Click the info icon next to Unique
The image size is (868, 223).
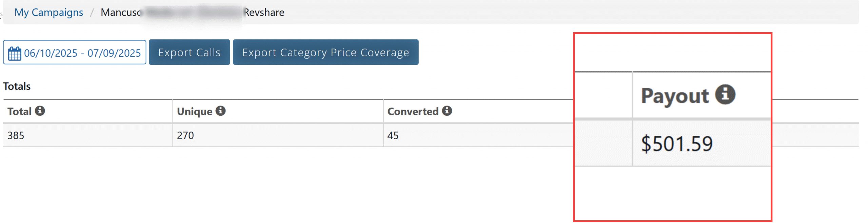220,111
